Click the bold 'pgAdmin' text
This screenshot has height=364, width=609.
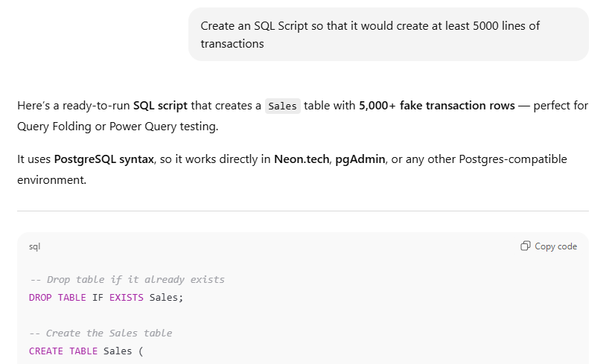tap(360, 159)
